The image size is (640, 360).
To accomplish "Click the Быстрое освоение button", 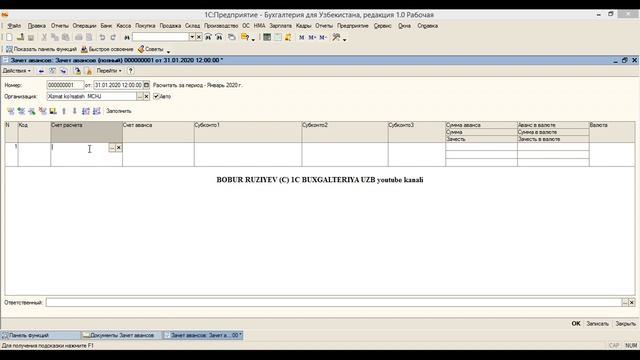I will tap(107, 49).
